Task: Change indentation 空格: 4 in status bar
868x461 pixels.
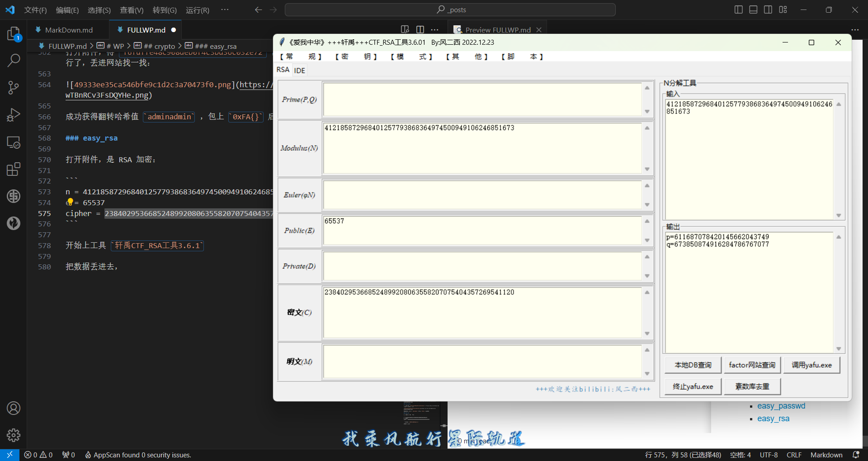Action: click(x=741, y=455)
